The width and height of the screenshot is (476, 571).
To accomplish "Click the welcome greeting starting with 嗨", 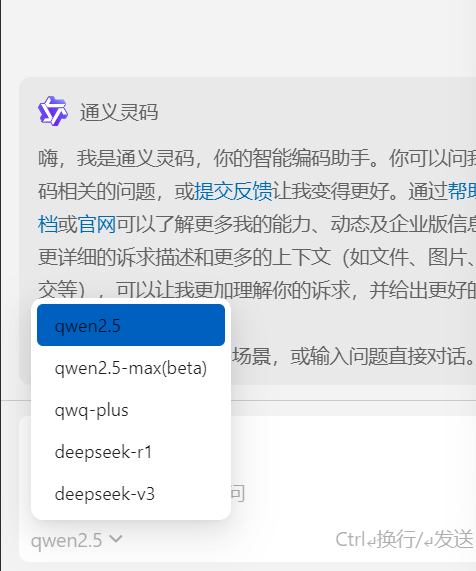I will [x=257, y=158].
